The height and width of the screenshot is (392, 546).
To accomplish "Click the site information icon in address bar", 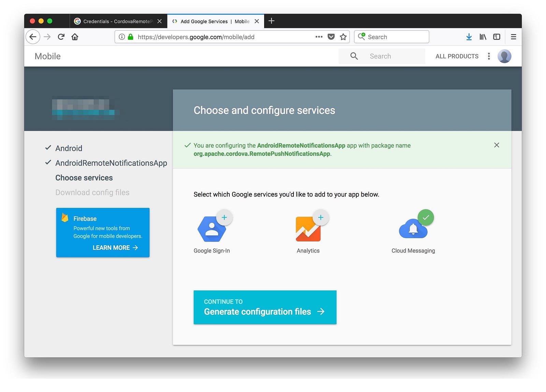I will tap(121, 37).
